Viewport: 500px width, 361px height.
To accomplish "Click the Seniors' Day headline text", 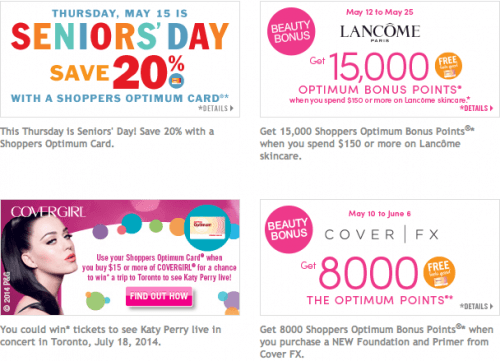I will pyautogui.click(x=120, y=36).
